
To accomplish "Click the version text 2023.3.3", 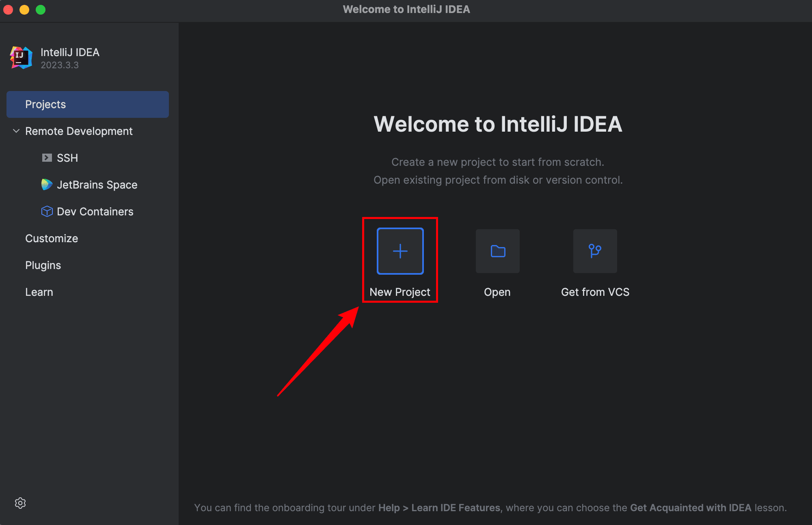I will click(60, 65).
